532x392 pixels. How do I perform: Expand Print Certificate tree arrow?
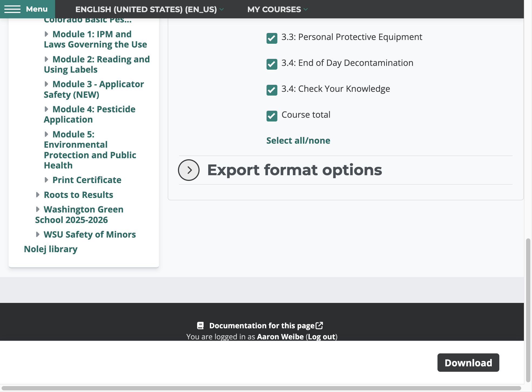(x=46, y=180)
